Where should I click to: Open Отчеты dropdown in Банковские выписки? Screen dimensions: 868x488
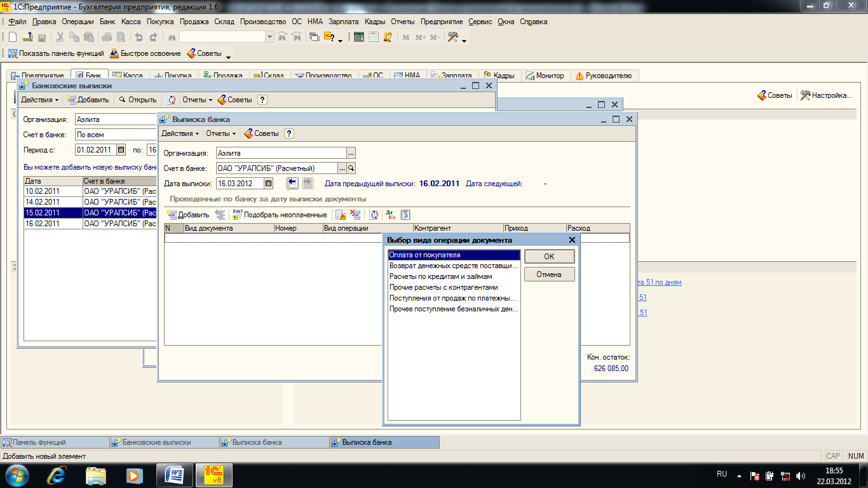click(x=198, y=100)
